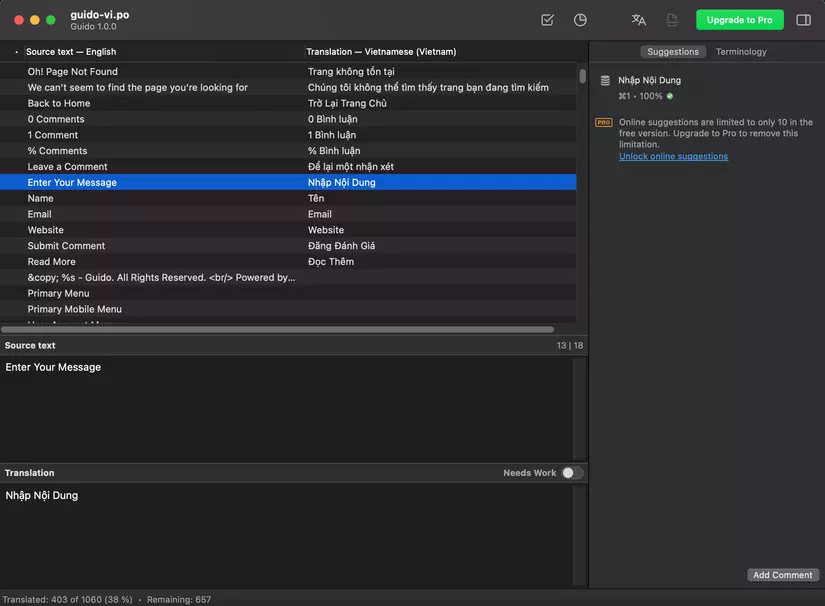
Task: Click the 'Translated: 403 of 1060' status text
Action: point(67,599)
